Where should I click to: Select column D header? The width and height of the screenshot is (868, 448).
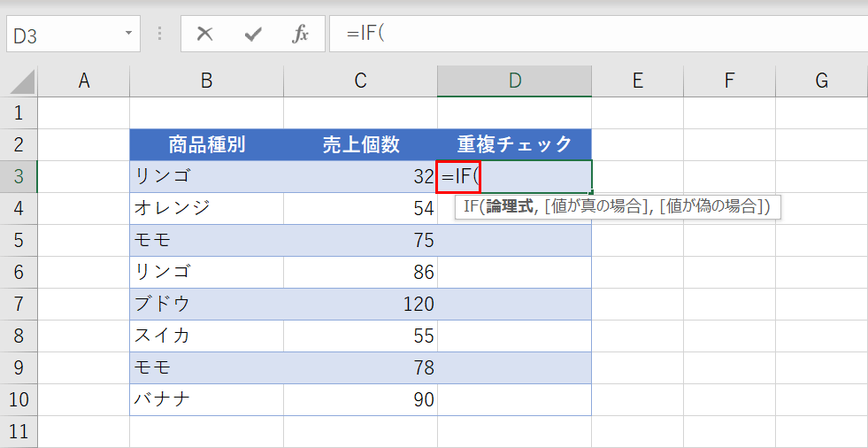coord(514,81)
